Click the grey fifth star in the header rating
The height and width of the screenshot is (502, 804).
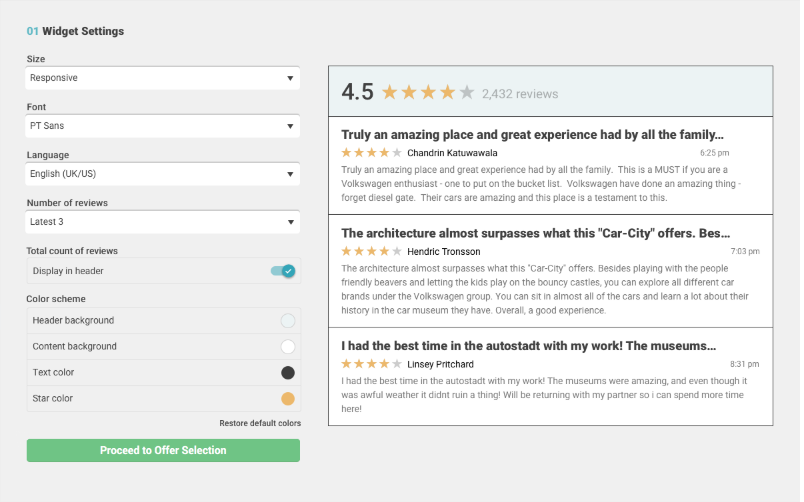pos(467,93)
